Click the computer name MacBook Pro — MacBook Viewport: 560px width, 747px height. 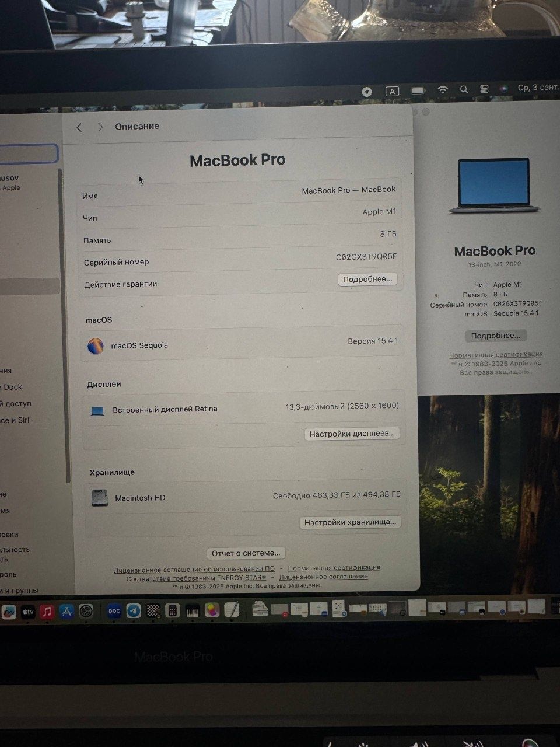[x=349, y=190]
